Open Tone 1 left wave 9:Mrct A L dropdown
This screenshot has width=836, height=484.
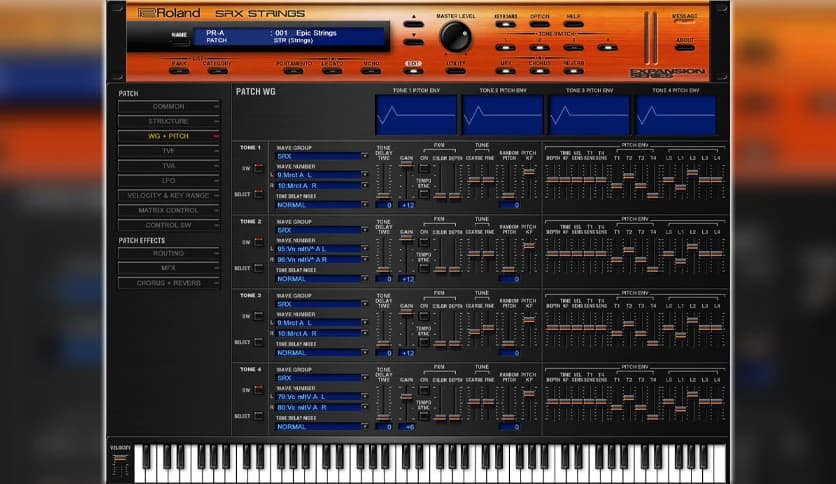pos(321,175)
